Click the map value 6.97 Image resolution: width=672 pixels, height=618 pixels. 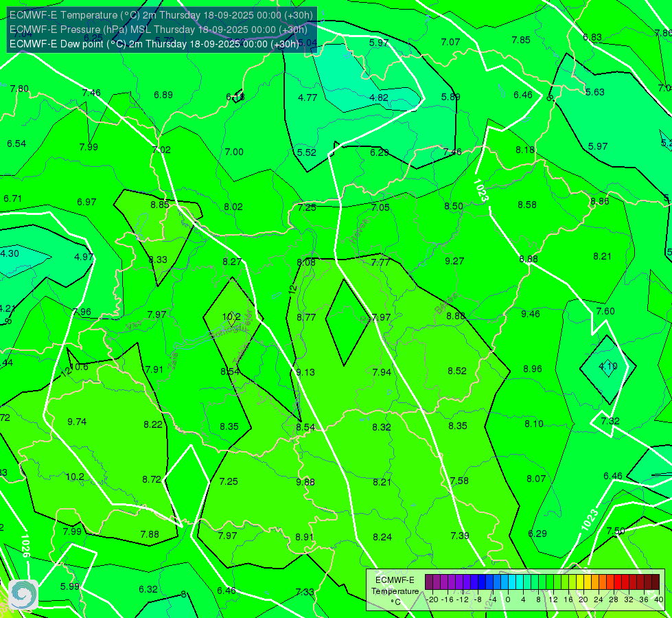click(86, 202)
